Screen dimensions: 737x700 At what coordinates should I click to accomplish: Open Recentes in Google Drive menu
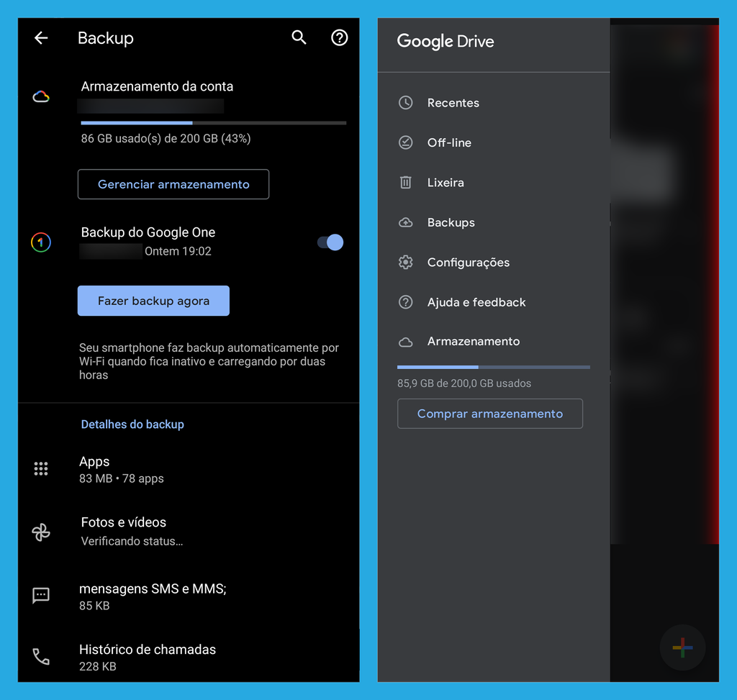click(x=494, y=102)
